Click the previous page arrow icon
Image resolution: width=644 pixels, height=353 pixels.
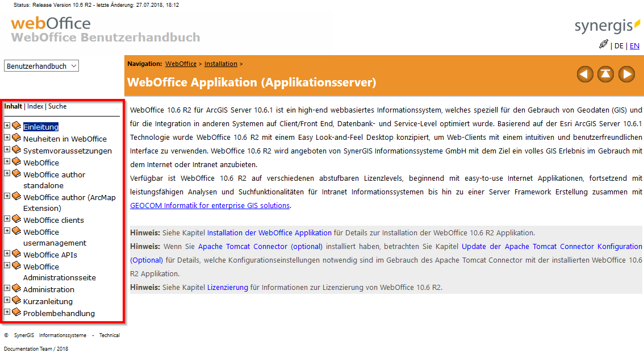coord(585,74)
